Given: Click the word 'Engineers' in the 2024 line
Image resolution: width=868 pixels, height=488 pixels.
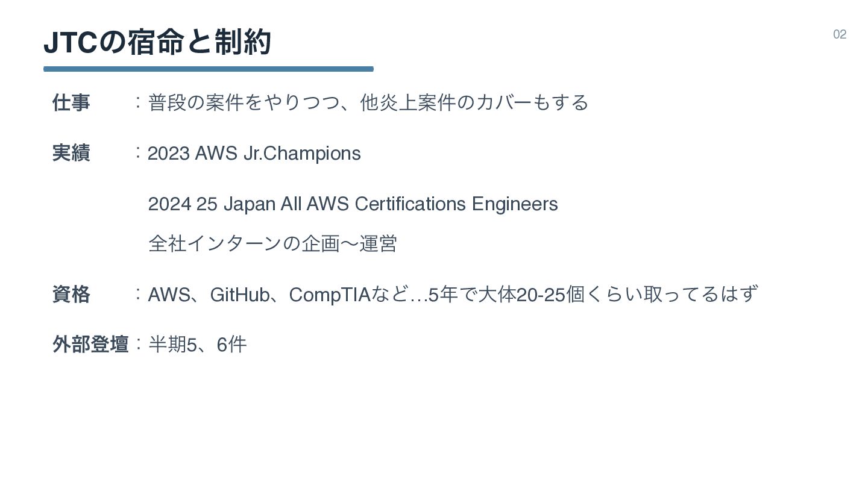Looking at the screenshot, I should pyautogui.click(x=514, y=204).
